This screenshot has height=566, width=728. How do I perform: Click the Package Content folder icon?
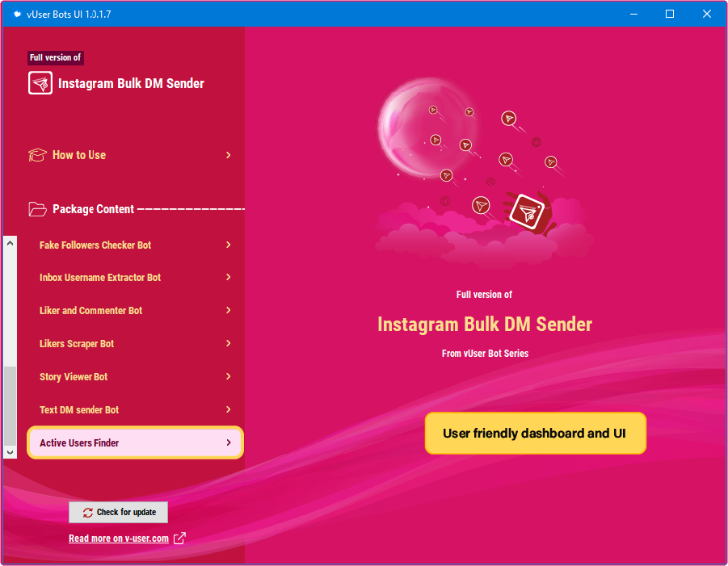point(37,209)
